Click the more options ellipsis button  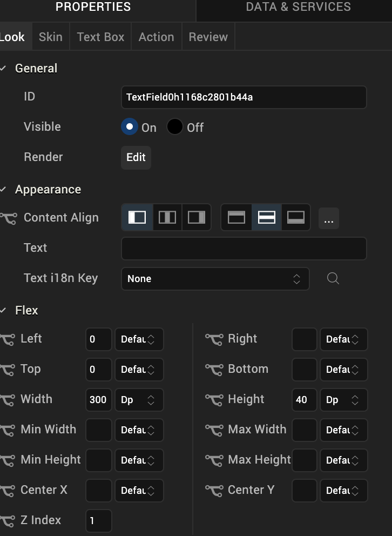pyautogui.click(x=329, y=218)
